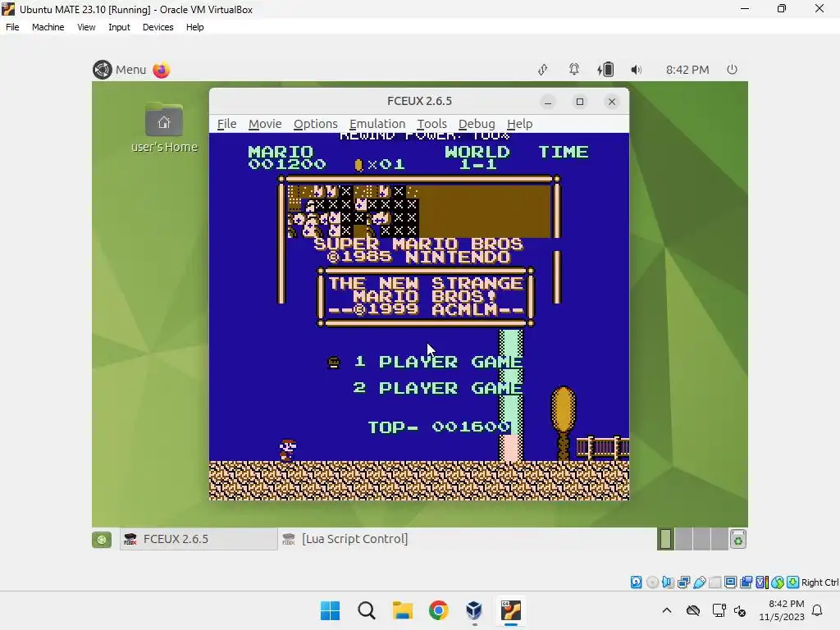Switch to Lua Script Control taskbar window

point(345,539)
